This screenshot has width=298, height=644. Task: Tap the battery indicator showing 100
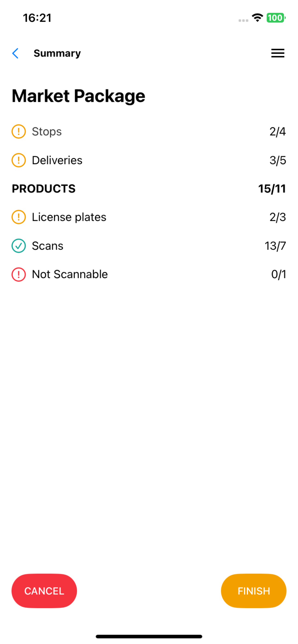point(276,18)
